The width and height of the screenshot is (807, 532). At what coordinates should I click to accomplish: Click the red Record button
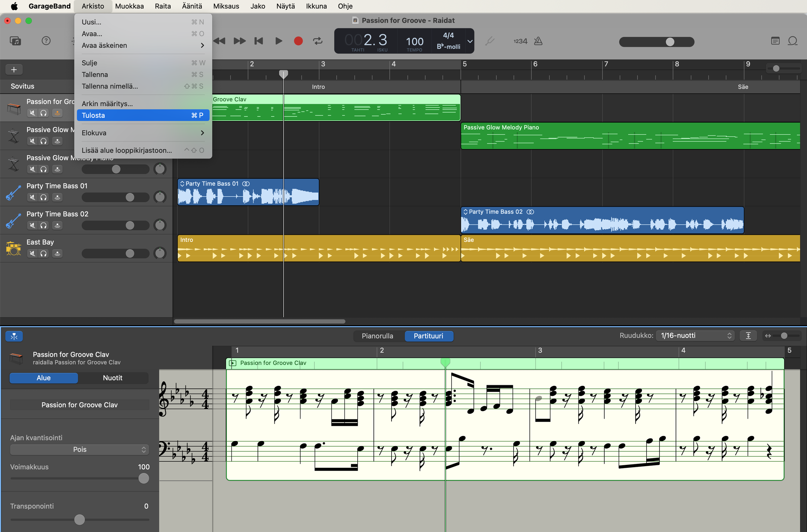pos(298,41)
